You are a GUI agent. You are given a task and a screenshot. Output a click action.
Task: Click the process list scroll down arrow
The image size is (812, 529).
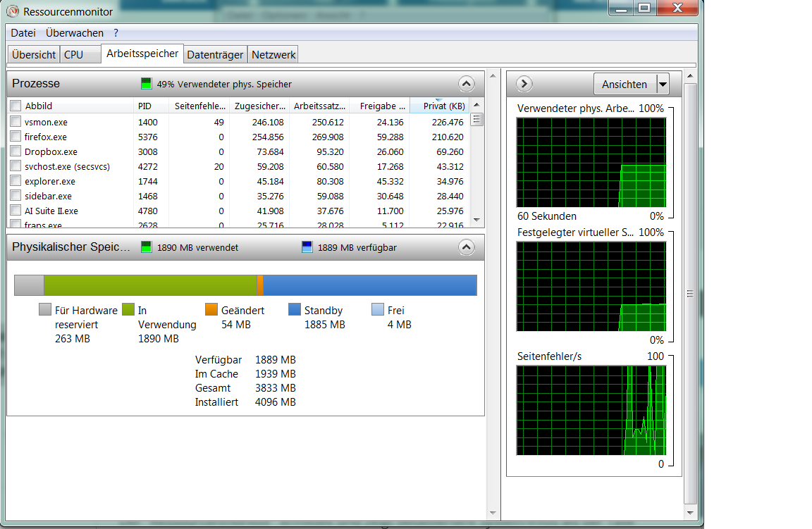coord(476,220)
